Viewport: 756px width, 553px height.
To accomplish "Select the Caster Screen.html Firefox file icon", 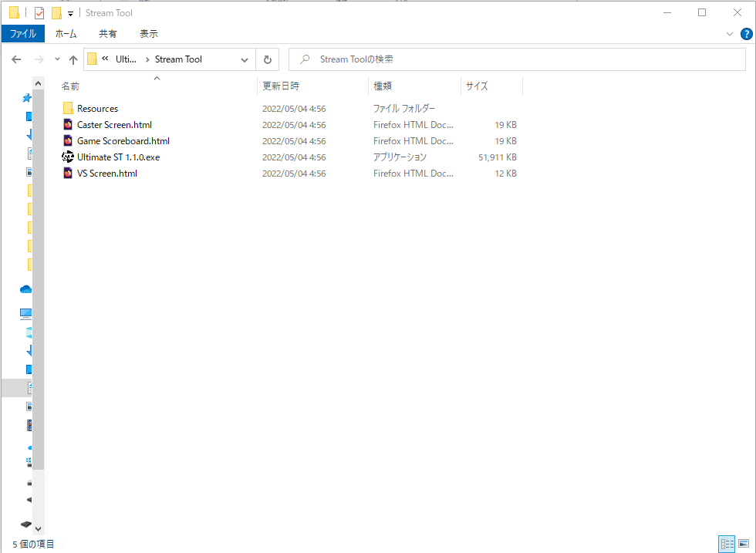I will tap(68, 125).
